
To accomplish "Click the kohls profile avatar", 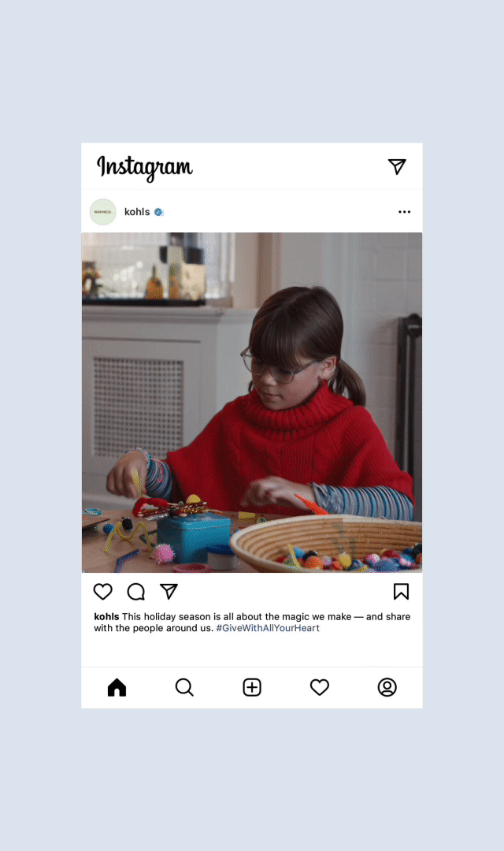I will click(x=103, y=212).
